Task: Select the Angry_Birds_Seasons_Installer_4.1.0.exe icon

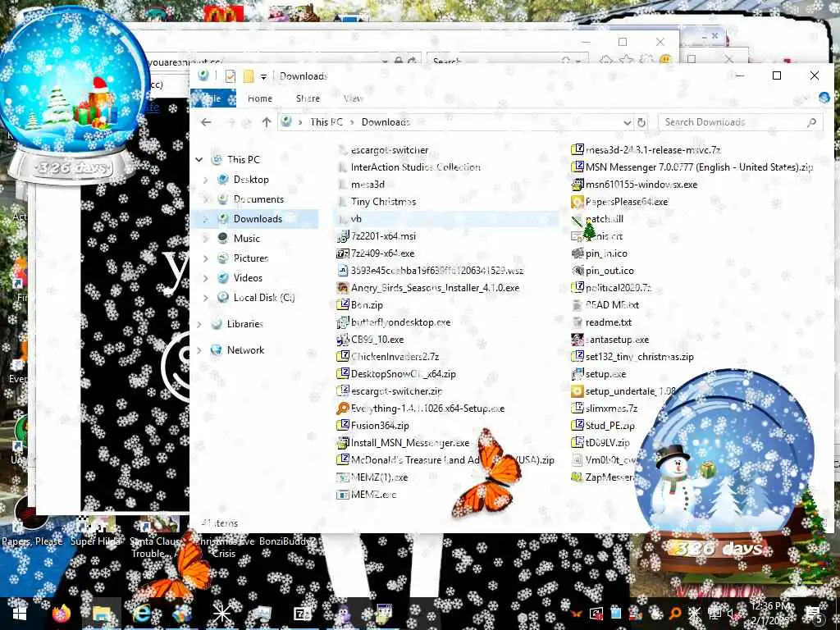Action: point(343,288)
